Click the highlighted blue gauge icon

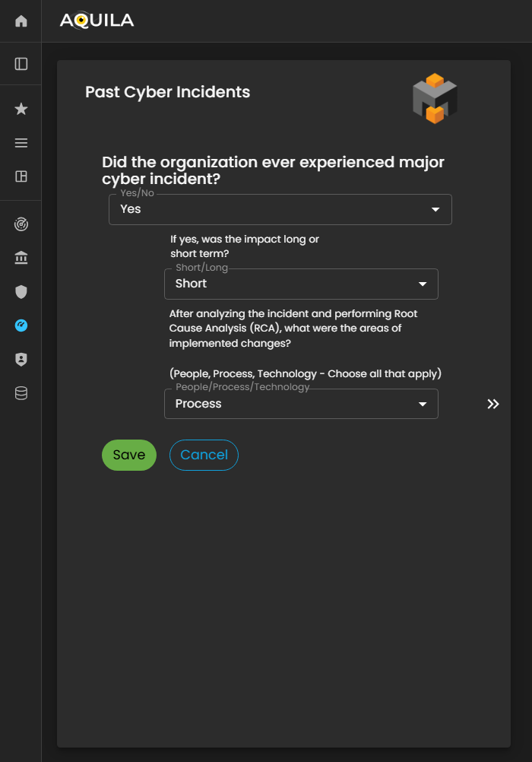[21, 325]
